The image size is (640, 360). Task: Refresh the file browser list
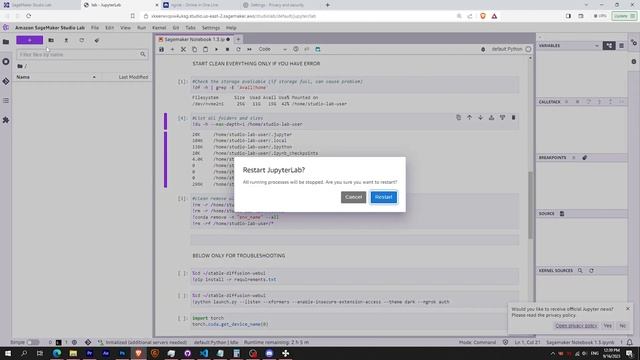[82, 40]
